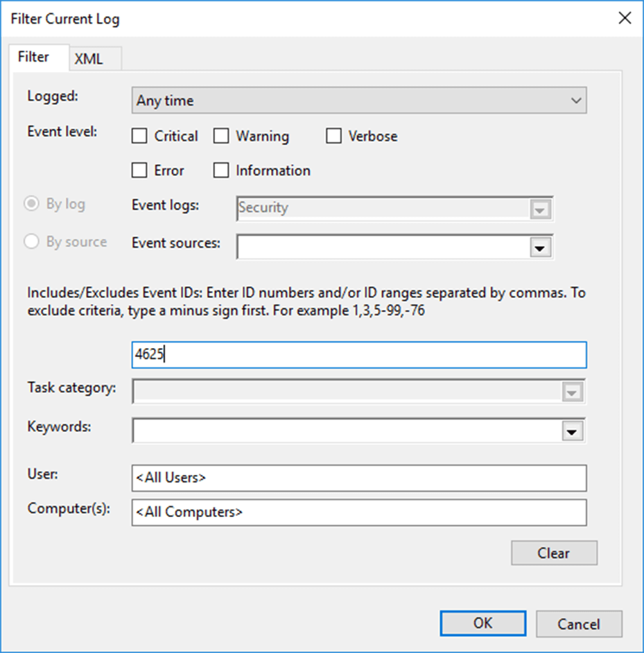
Task: Click Cancel to dismiss the dialog
Action: click(x=579, y=623)
